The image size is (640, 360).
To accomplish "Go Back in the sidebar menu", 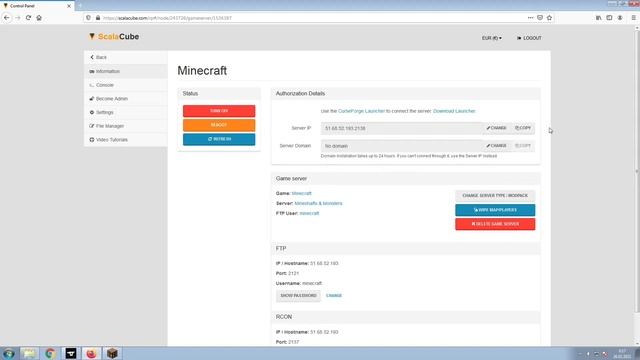I will (126, 57).
